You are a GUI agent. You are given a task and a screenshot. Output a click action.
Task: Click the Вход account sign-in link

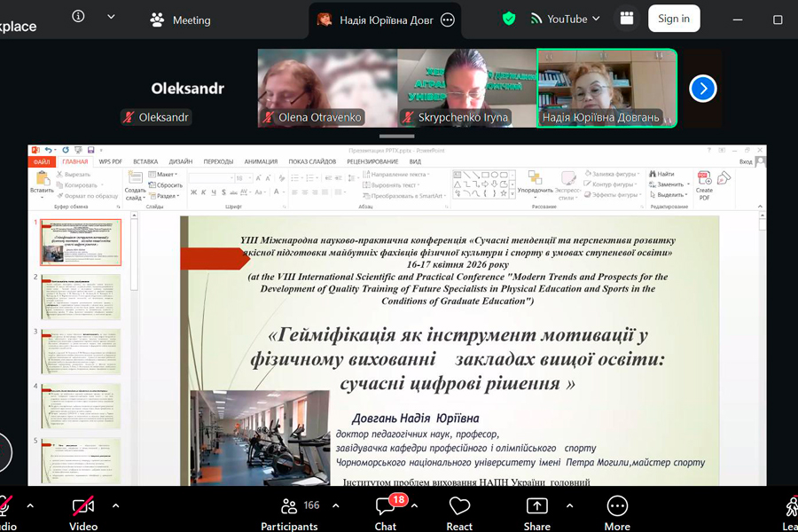(746, 162)
